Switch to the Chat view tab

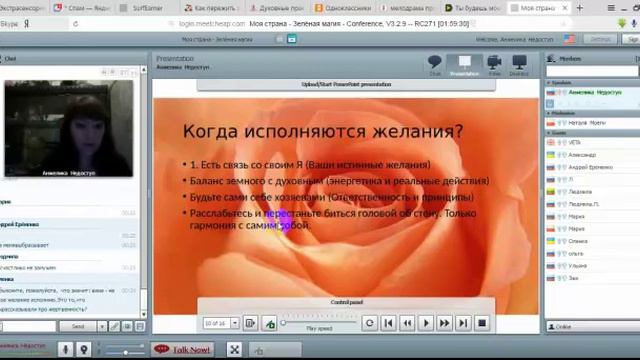click(435, 65)
